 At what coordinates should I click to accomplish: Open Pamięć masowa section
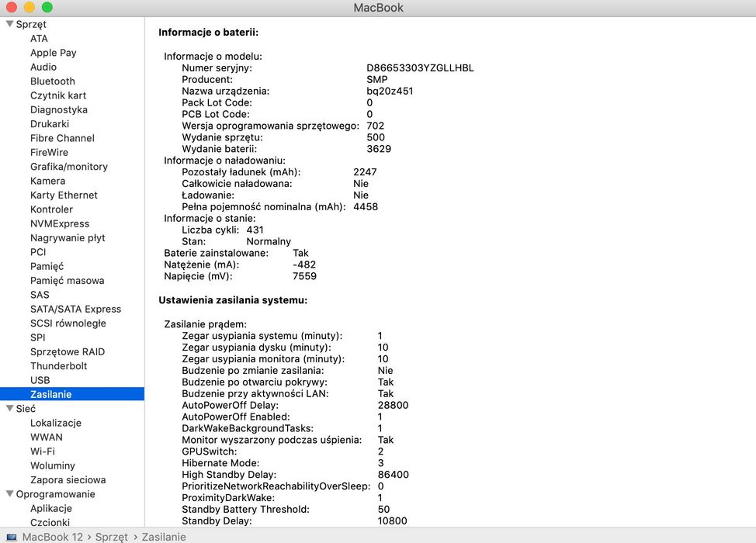(67, 280)
